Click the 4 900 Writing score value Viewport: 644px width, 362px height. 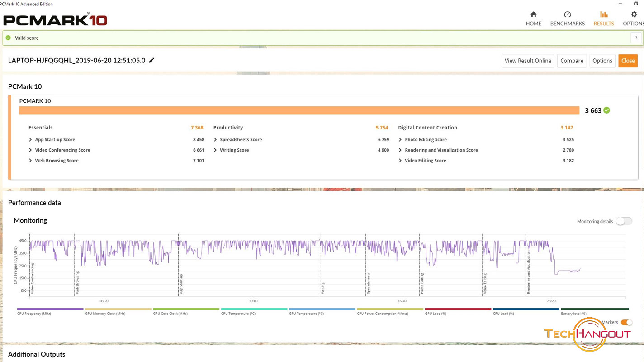(384, 150)
